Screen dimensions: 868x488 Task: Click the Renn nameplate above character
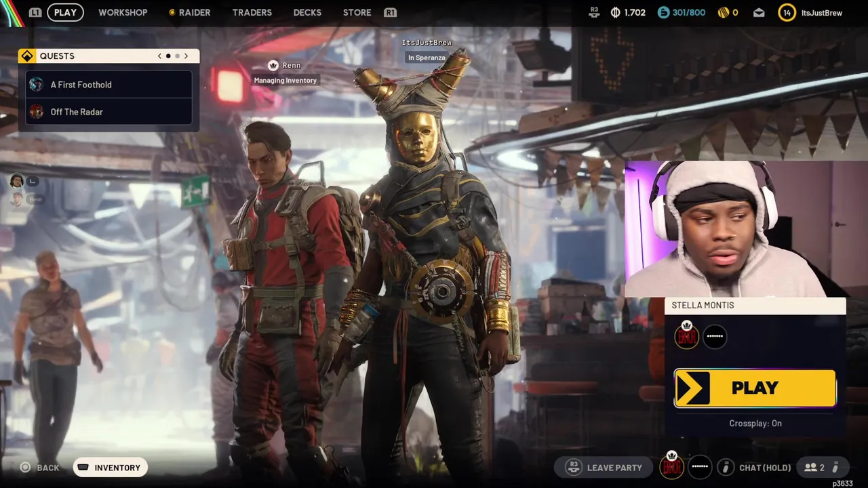point(292,65)
